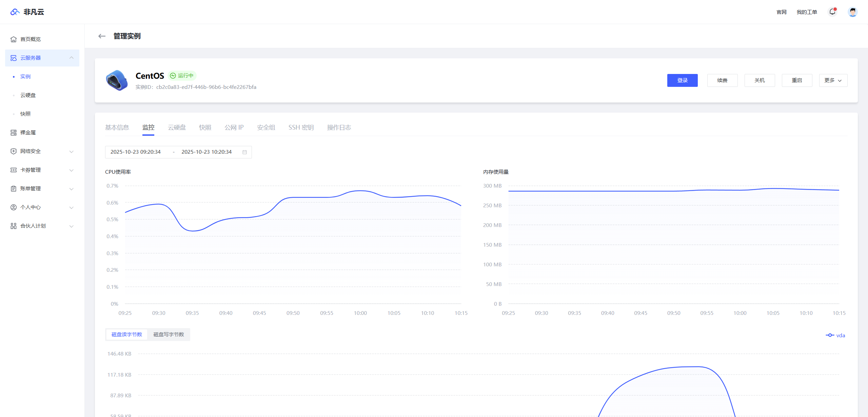This screenshot has width=868, height=417.
Task: Select 磁盘读字节数 chart option
Action: (127, 335)
